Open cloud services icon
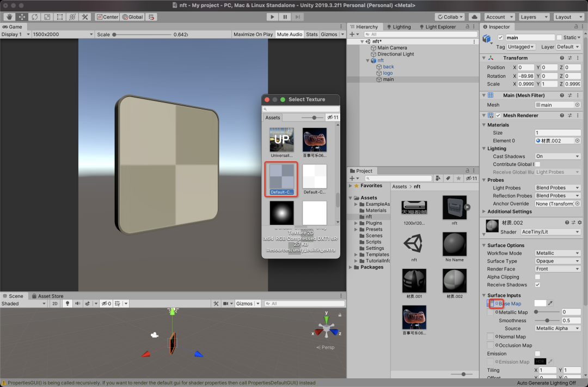 [474, 17]
